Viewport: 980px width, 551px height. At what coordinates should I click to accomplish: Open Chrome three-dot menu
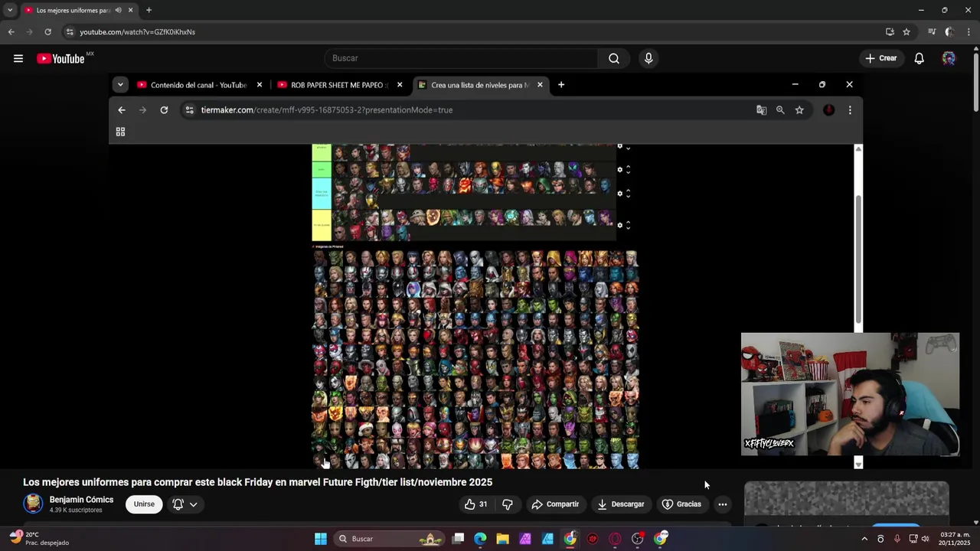pyautogui.click(x=969, y=32)
